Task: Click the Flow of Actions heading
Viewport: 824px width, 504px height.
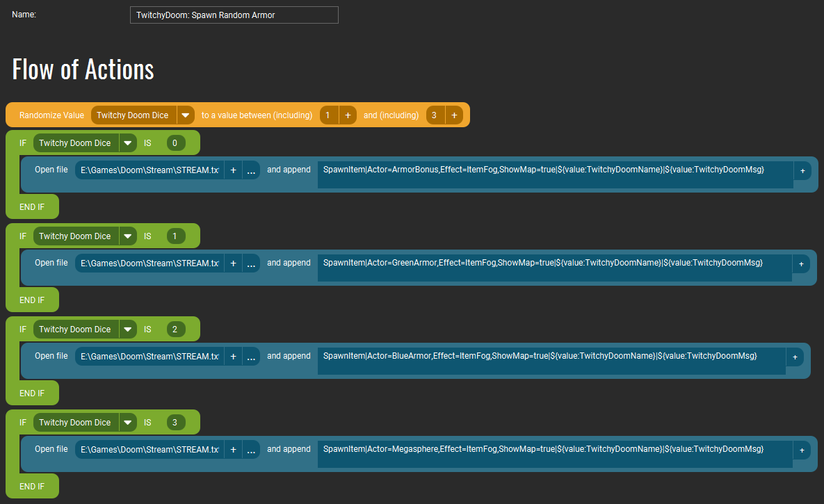Action: (83, 70)
